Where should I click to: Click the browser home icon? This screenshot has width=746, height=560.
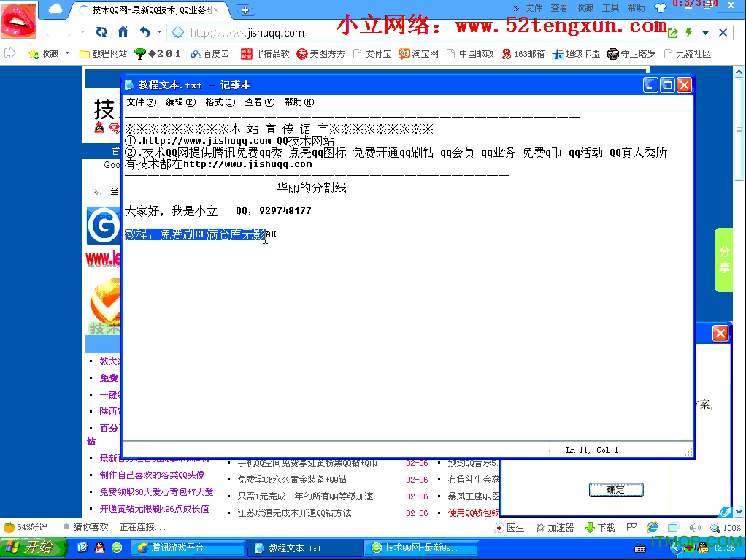123,32
